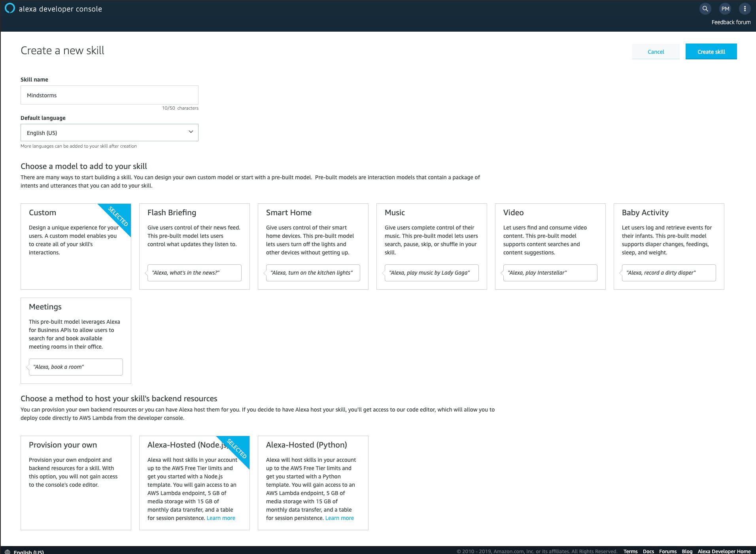Focus the Skill name input field
The image size is (756, 554).
pyautogui.click(x=110, y=95)
